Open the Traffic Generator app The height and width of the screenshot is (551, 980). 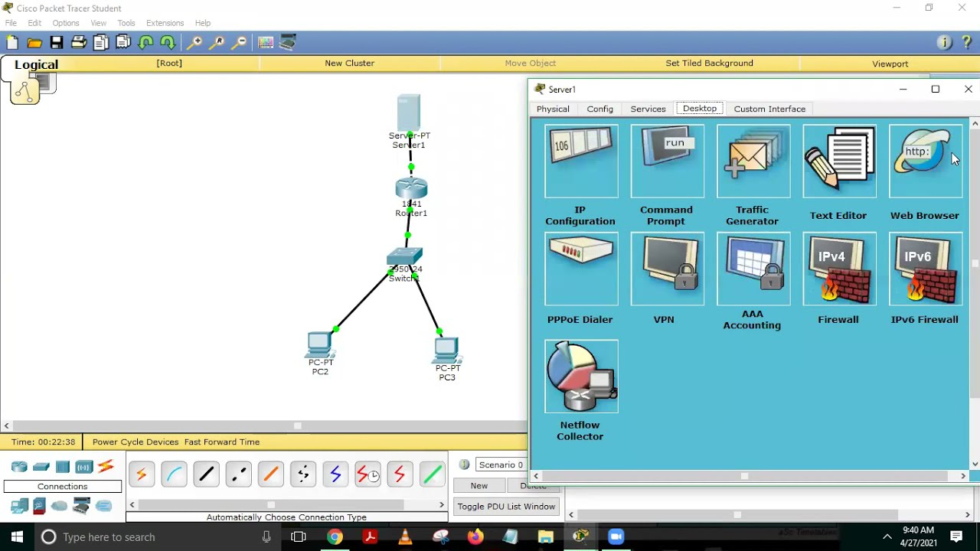pyautogui.click(x=753, y=161)
